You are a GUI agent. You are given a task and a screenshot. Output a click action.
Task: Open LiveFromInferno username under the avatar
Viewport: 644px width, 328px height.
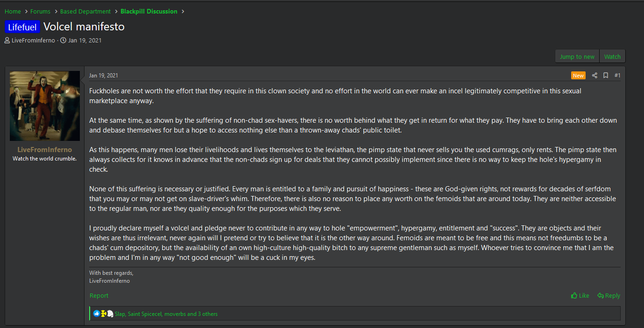45,150
